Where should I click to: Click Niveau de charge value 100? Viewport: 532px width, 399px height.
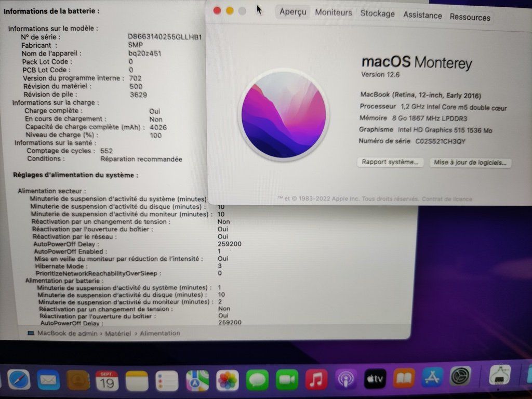[x=156, y=136]
